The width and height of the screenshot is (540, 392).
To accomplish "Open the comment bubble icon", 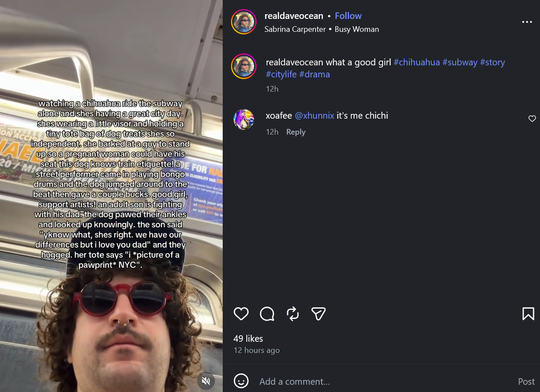I will click(x=267, y=314).
